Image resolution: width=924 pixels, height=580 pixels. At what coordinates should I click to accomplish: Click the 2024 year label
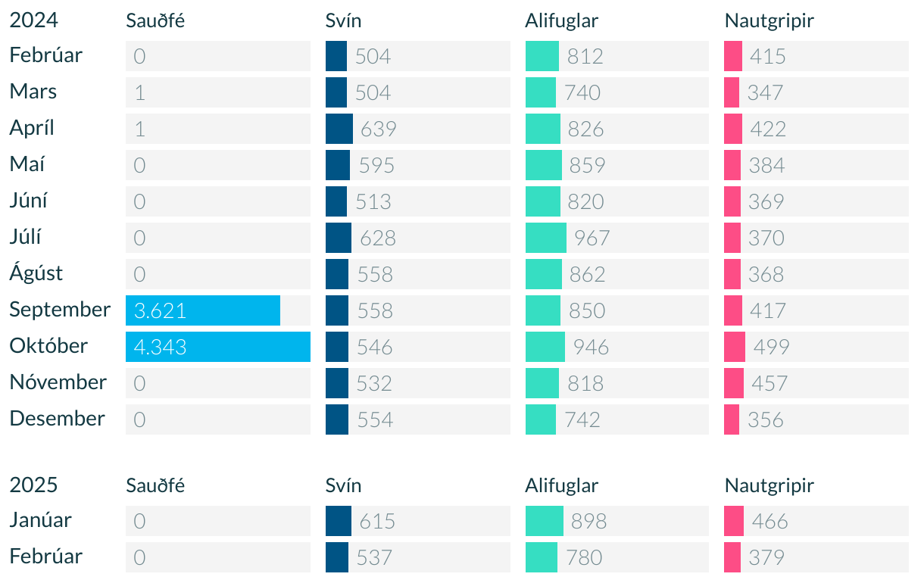[33, 20]
